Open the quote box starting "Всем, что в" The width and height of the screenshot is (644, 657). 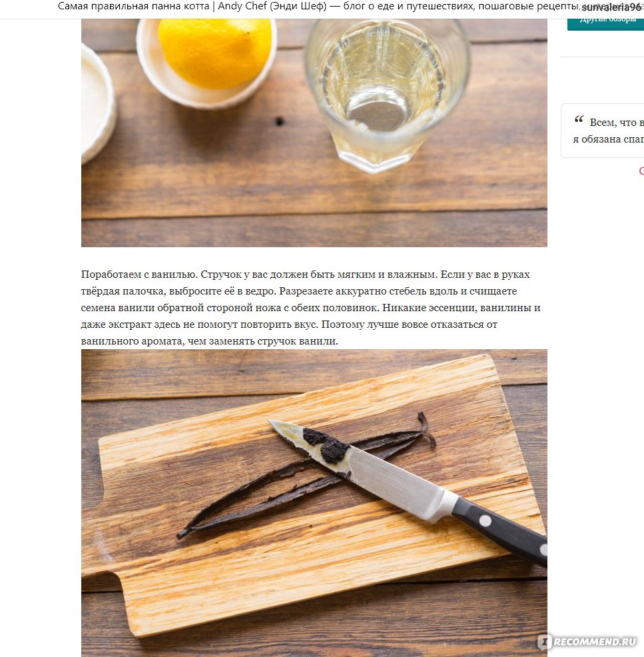click(603, 131)
